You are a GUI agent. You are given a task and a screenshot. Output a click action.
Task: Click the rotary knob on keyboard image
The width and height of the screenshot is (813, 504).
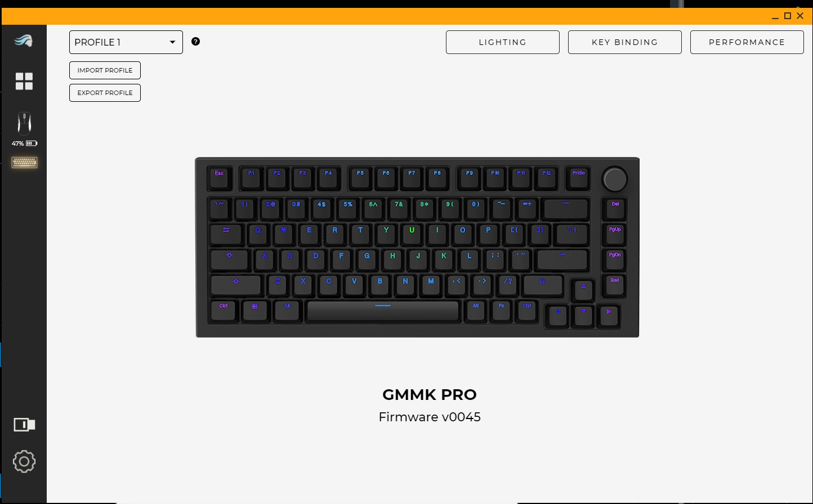click(615, 179)
